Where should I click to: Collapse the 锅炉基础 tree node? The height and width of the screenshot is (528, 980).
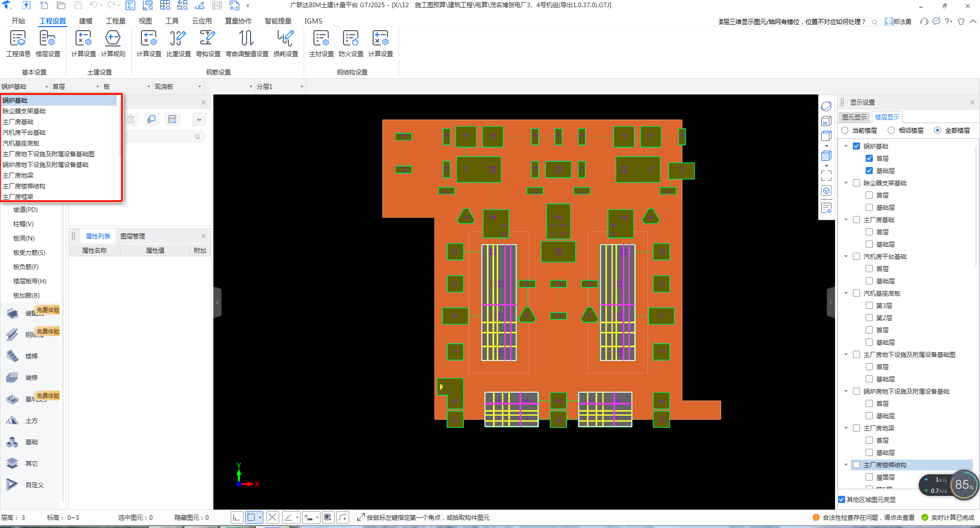(x=846, y=146)
